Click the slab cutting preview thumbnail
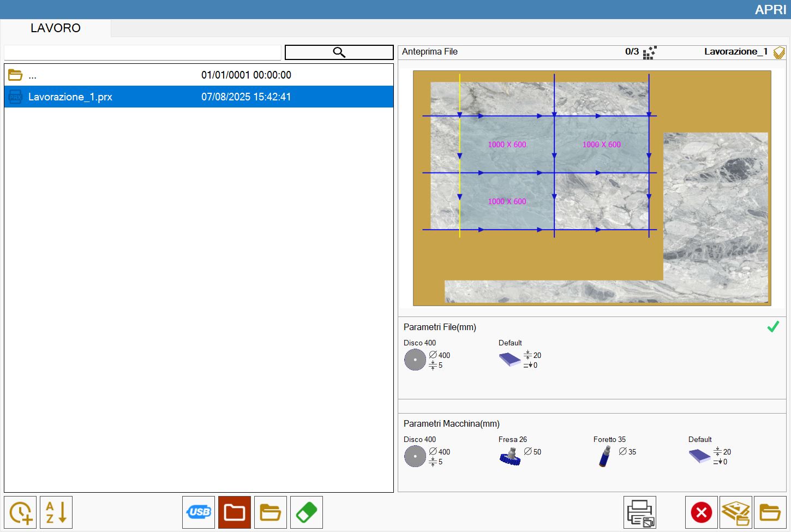 (x=592, y=188)
